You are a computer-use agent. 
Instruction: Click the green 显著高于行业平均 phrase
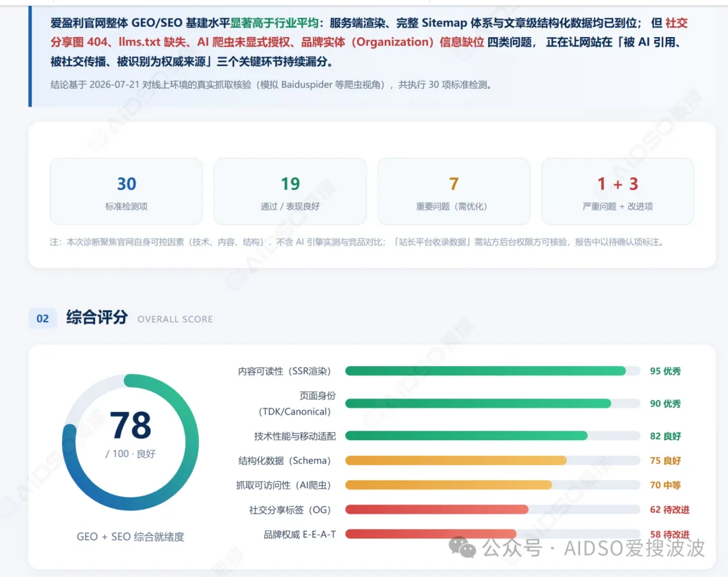point(274,23)
